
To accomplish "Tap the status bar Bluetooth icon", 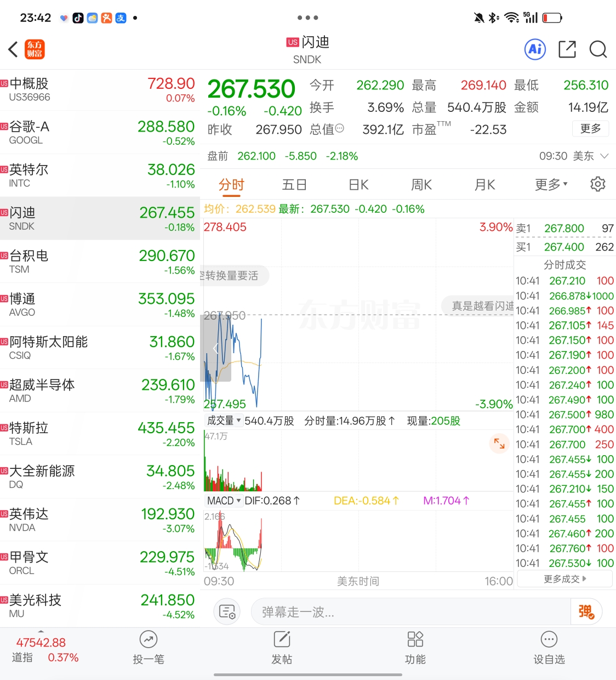I will click(494, 18).
